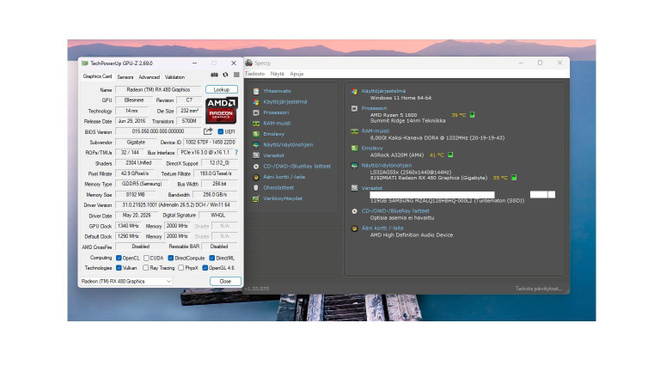Screen dimensions: 660x371
Task: Click the green indicator beside 39 °C
Action: click(472, 115)
